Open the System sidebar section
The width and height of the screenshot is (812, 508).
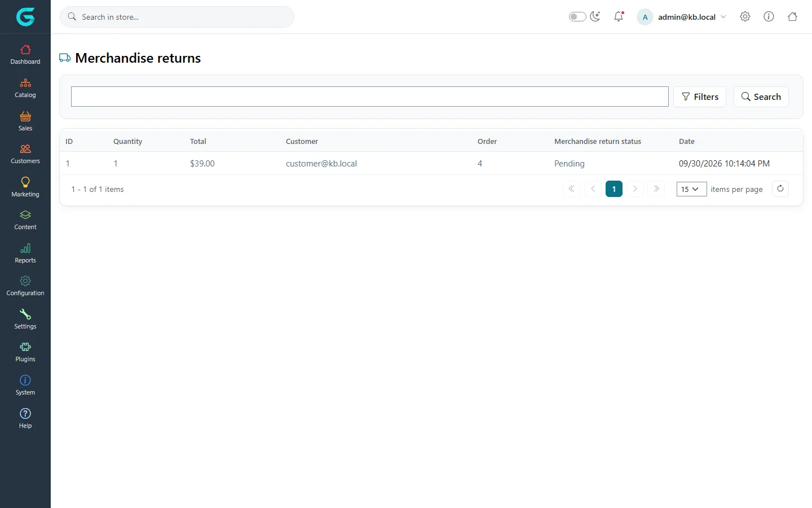click(x=25, y=386)
